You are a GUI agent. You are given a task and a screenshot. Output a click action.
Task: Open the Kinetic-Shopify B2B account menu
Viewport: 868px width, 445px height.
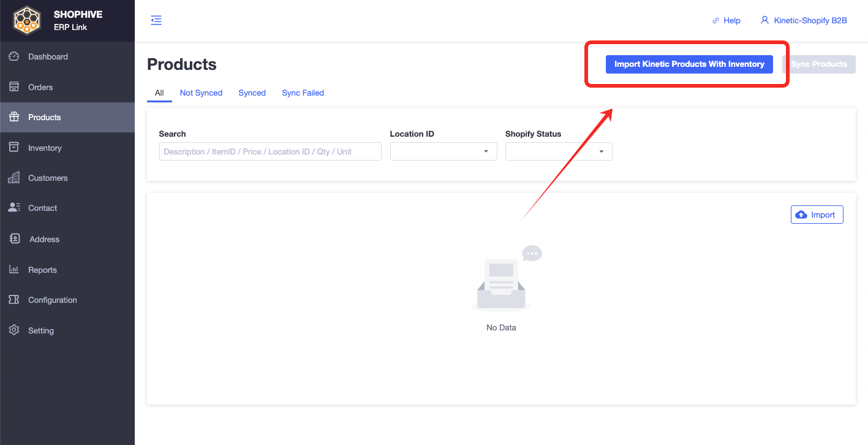click(x=804, y=20)
